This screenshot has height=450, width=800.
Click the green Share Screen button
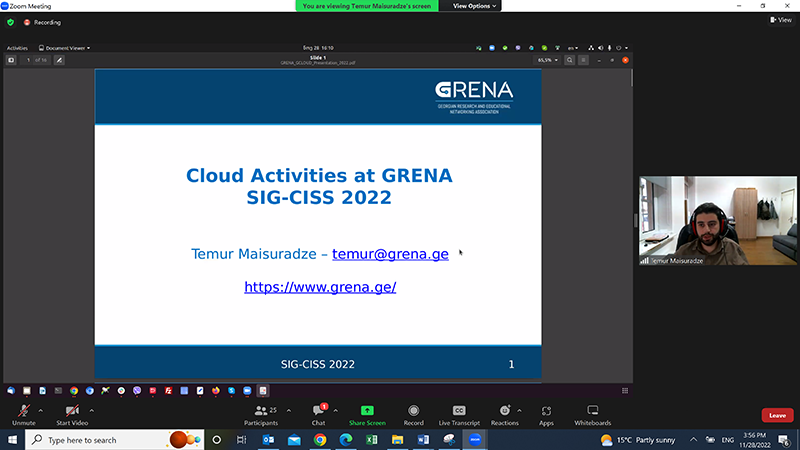[367, 415]
